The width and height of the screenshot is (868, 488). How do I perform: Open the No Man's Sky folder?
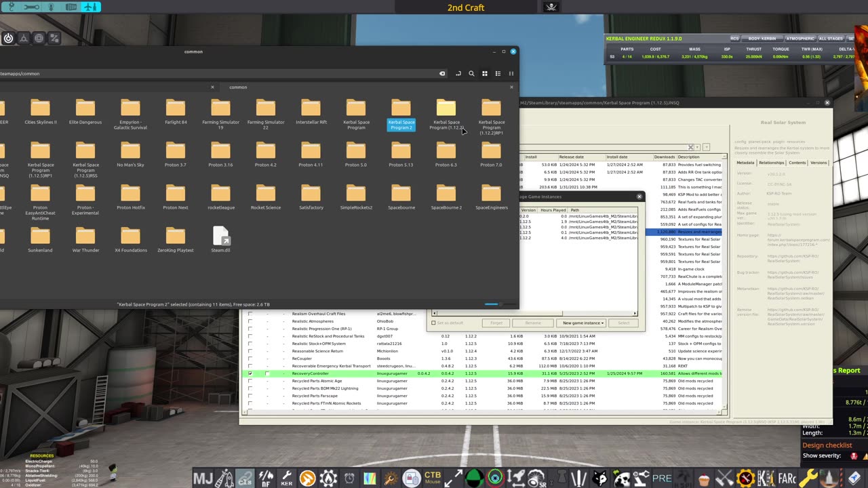click(130, 155)
